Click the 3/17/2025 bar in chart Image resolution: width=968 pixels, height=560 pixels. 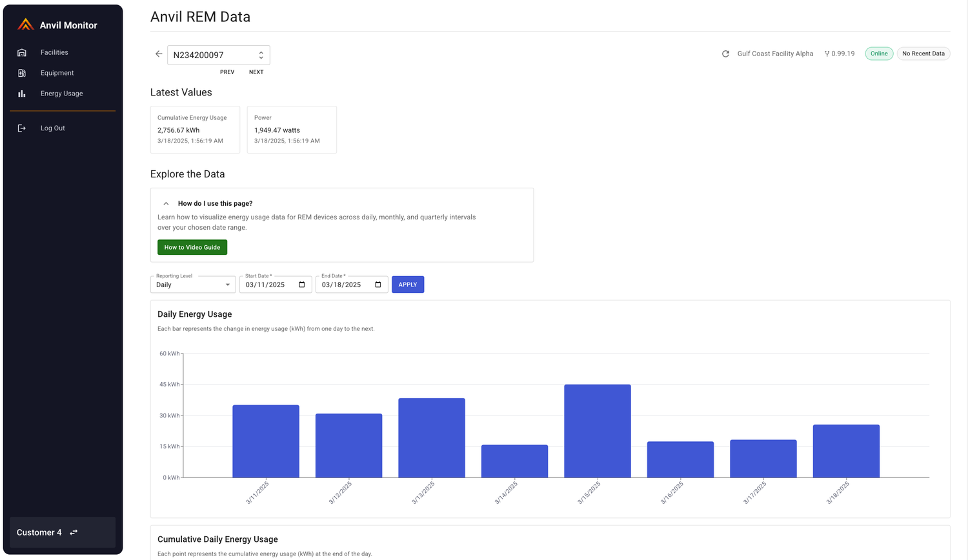763,459
